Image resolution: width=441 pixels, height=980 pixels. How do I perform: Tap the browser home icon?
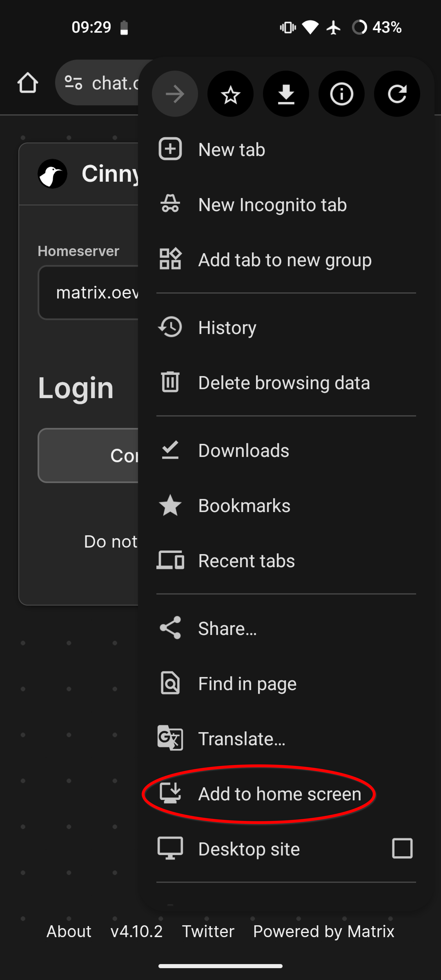pos(28,83)
